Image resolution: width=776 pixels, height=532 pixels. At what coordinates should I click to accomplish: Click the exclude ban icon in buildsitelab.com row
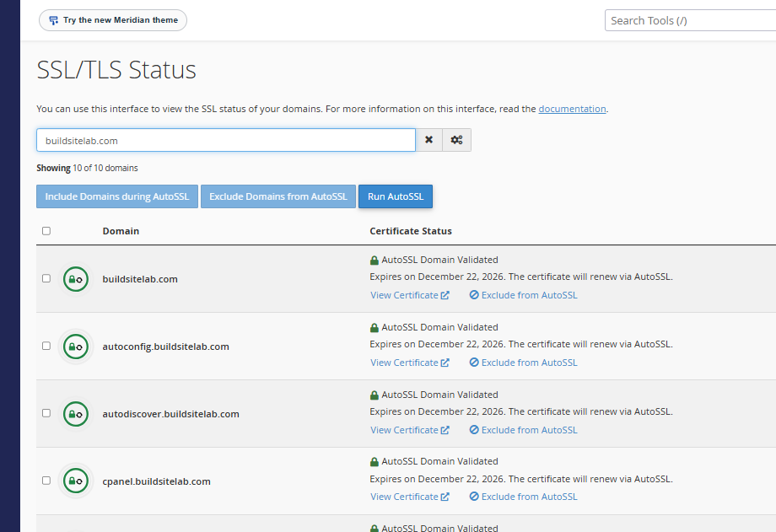pyautogui.click(x=474, y=294)
